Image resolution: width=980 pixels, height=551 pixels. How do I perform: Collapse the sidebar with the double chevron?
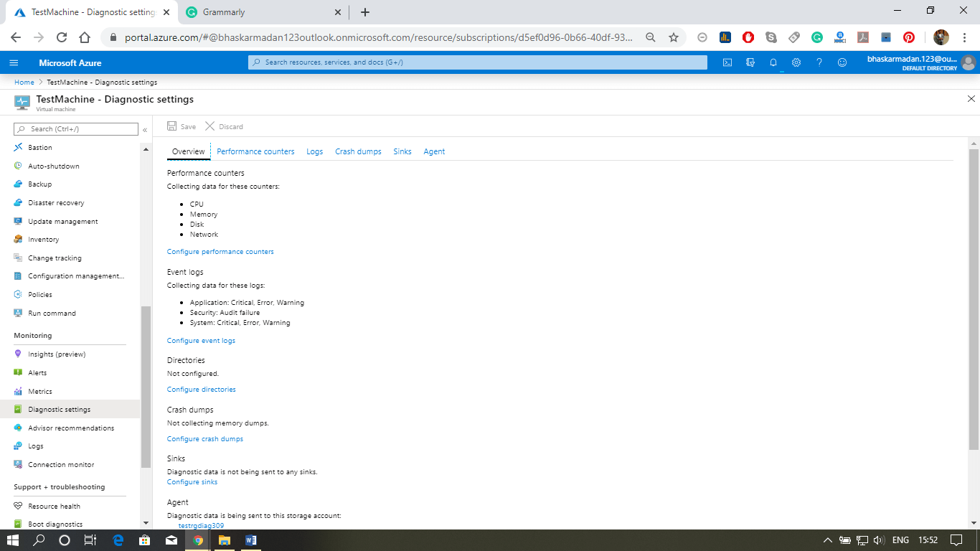pos(145,130)
